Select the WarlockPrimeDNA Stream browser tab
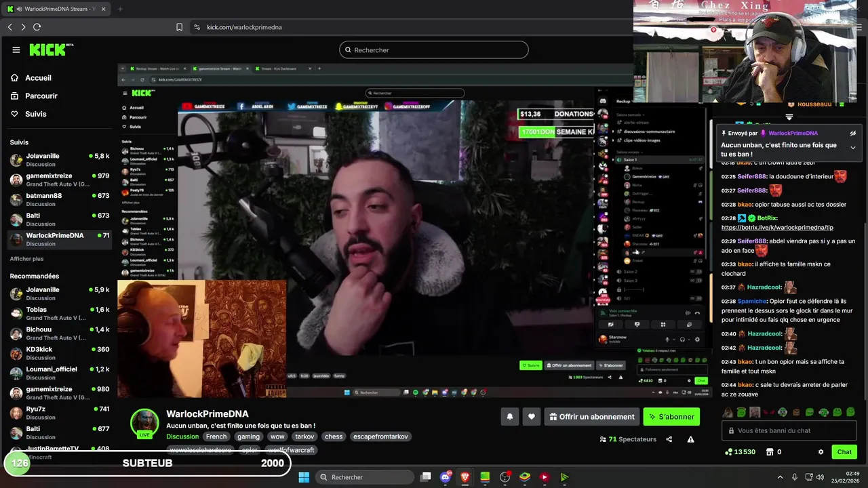The width and height of the screenshot is (868, 488). click(x=56, y=9)
